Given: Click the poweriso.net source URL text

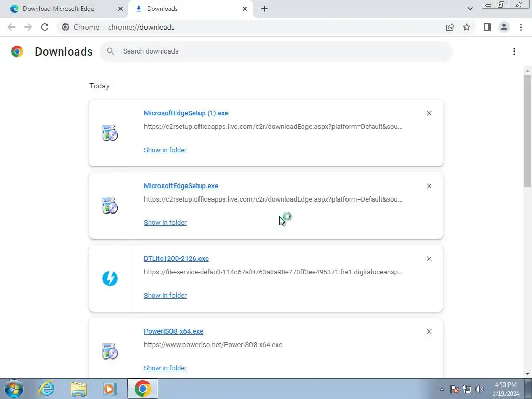Looking at the screenshot, I should pos(212,345).
